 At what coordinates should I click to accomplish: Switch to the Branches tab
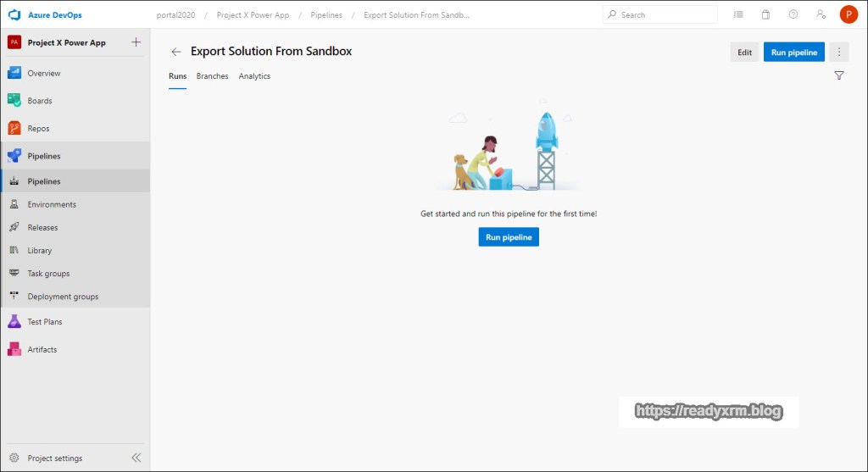[212, 76]
